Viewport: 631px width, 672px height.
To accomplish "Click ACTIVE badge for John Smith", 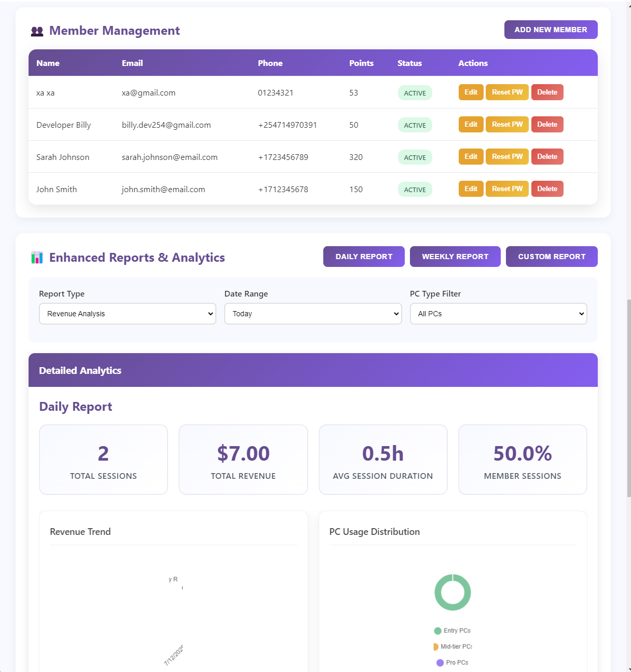I will coord(415,190).
